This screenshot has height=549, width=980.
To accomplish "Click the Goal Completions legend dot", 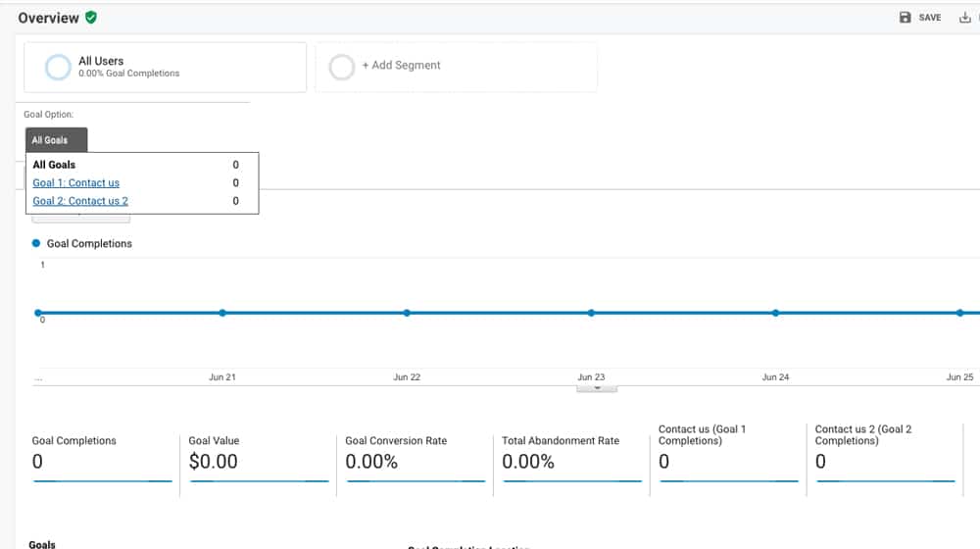I will [x=36, y=243].
